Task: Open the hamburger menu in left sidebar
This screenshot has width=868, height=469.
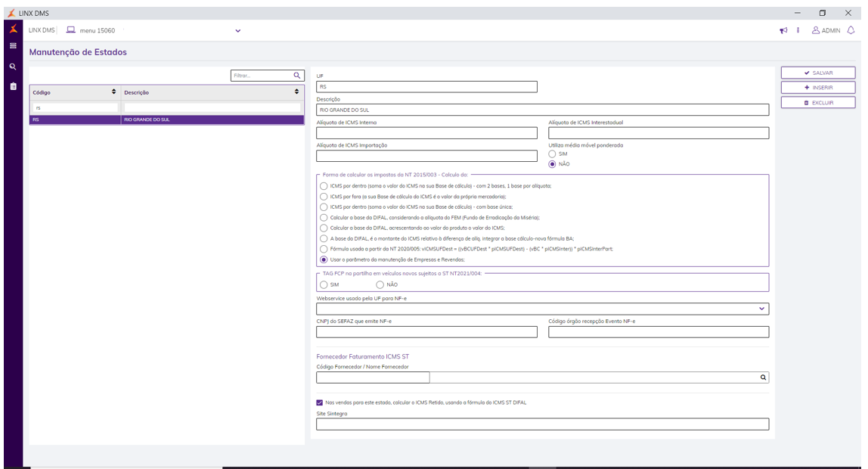Action: tap(13, 46)
